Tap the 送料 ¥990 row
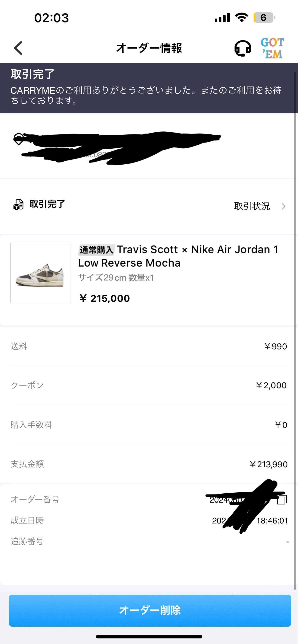The image size is (298, 644). [149, 346]
